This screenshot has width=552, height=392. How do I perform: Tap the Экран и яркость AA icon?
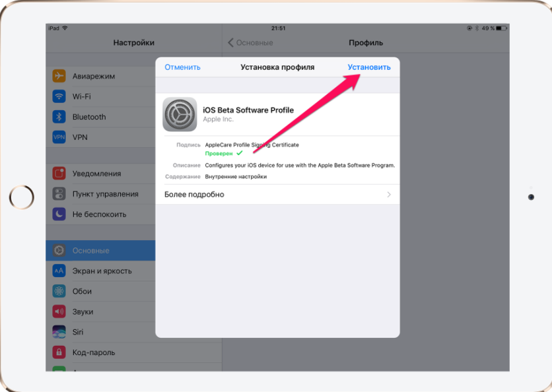[59, 271]
